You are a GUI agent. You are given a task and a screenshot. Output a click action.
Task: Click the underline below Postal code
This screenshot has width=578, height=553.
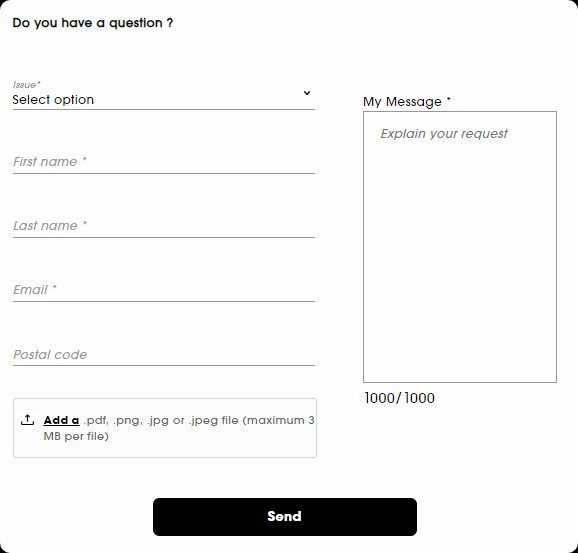164,365
